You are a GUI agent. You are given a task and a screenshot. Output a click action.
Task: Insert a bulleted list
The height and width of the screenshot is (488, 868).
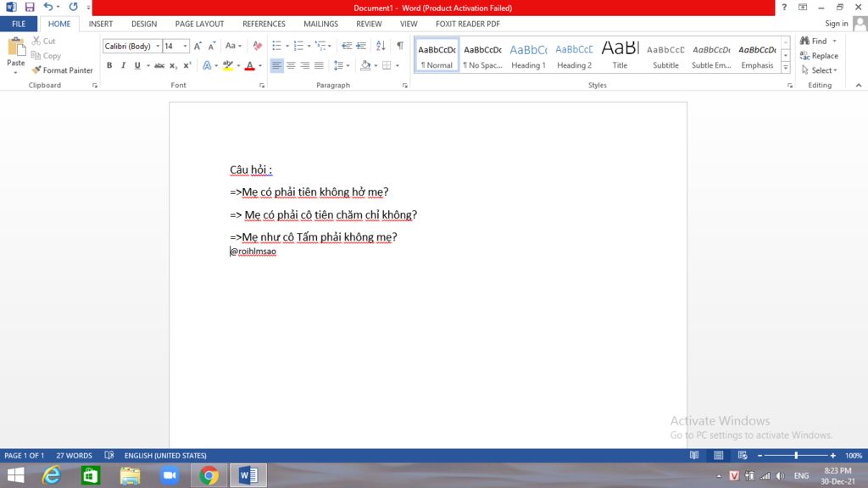[277, 46]
